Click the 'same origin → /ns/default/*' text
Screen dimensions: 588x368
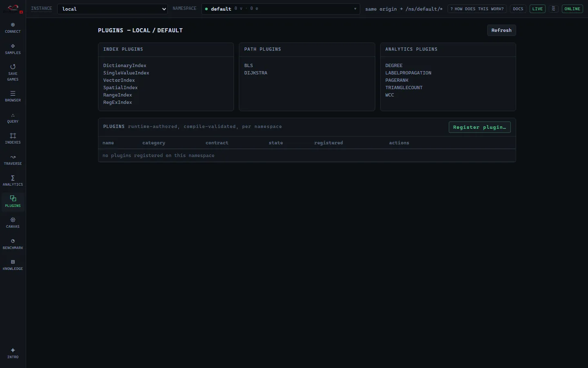404,9
